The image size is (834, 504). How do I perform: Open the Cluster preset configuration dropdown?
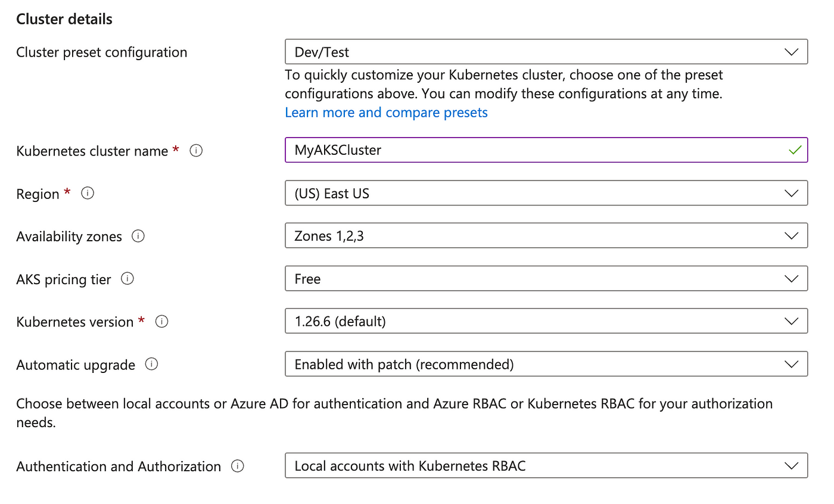[546, 52]
